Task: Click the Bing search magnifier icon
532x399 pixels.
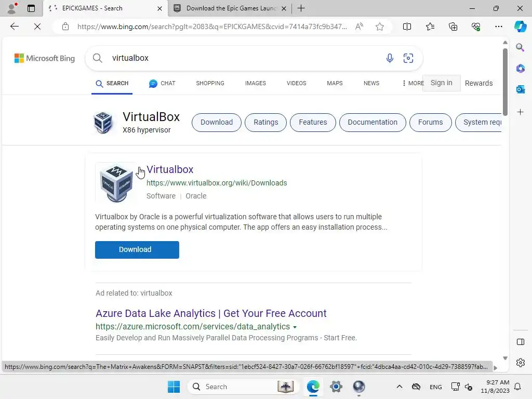Action: [97, 58]
